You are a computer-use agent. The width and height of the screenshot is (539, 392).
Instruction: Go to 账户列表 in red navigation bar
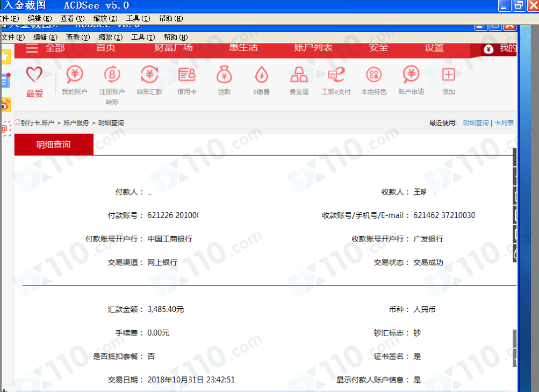point(313,48)
